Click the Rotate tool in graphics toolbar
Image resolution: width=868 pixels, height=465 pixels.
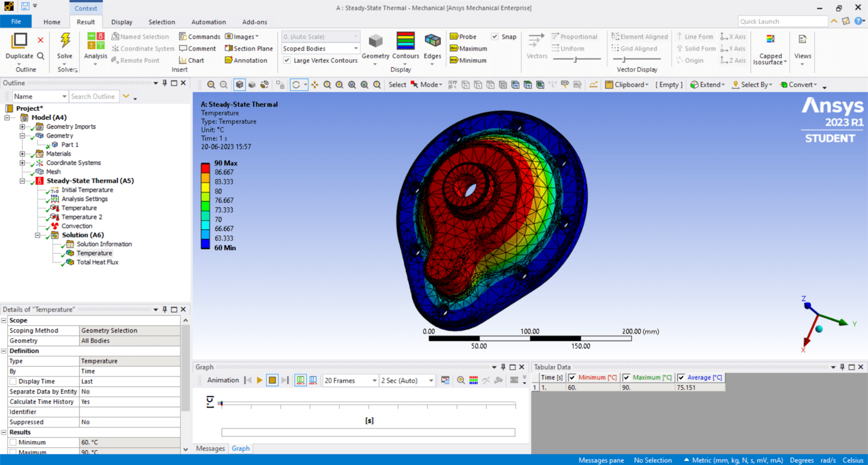pos(296,85)
